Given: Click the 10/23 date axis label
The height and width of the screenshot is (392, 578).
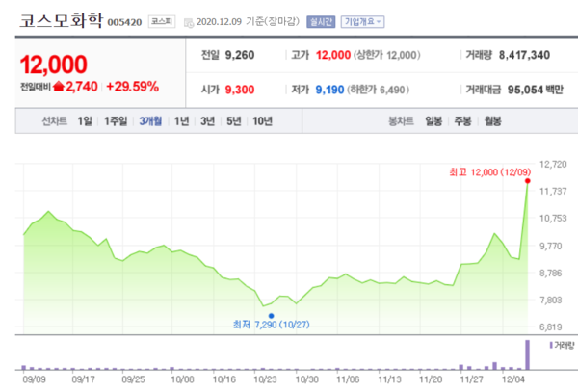Looking at the screenshot, I should tap(266, 379).
